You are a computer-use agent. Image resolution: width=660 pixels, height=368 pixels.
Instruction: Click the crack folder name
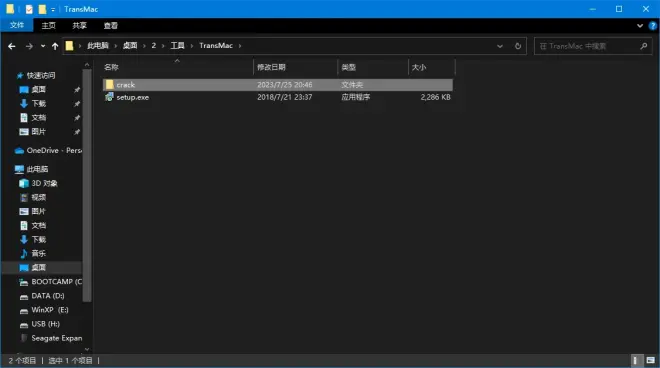pyautogui.click(x=125, y=85)
